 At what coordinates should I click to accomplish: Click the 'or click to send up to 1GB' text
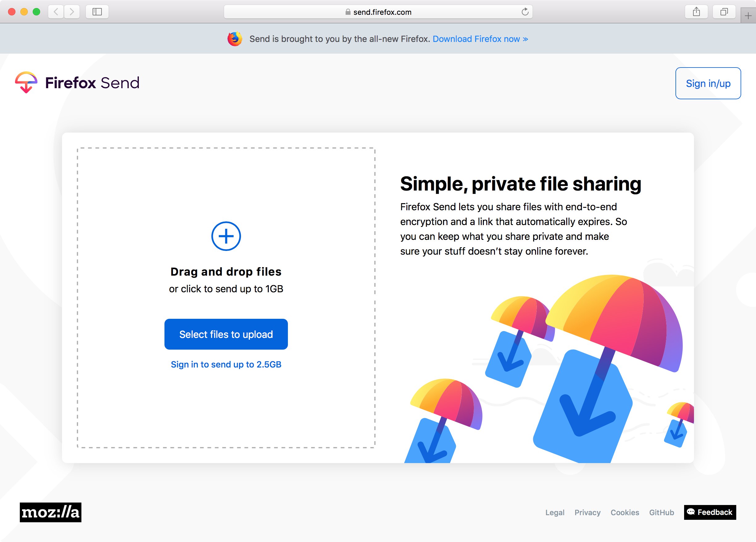coord(226,289)
